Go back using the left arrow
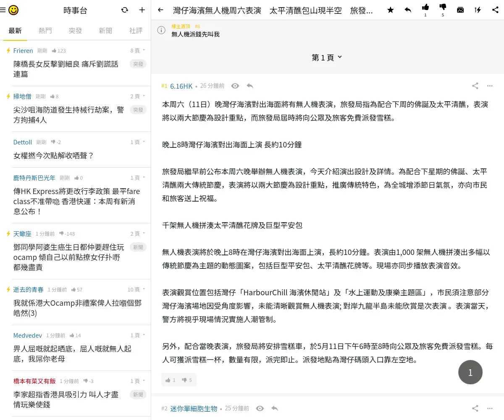 160,10
